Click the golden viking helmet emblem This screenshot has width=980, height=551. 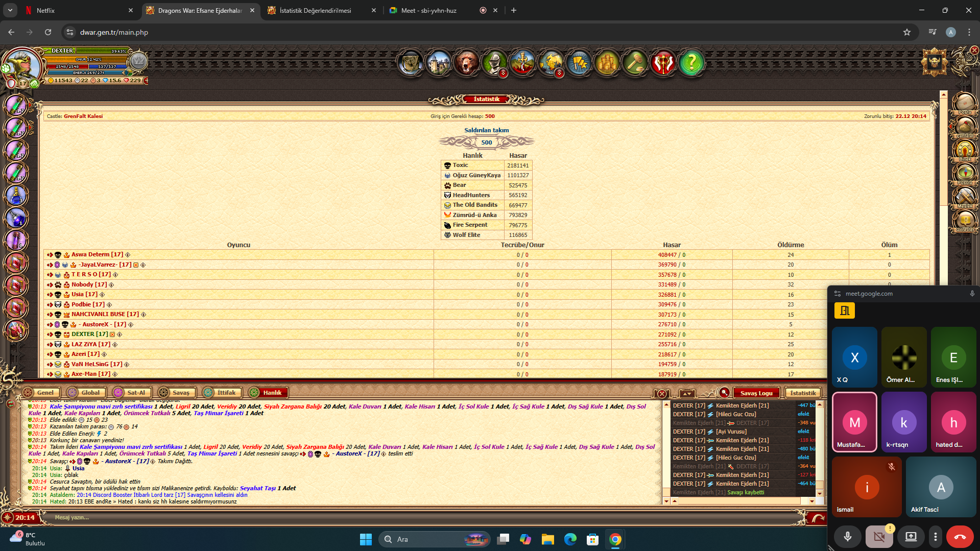(935, 62)
